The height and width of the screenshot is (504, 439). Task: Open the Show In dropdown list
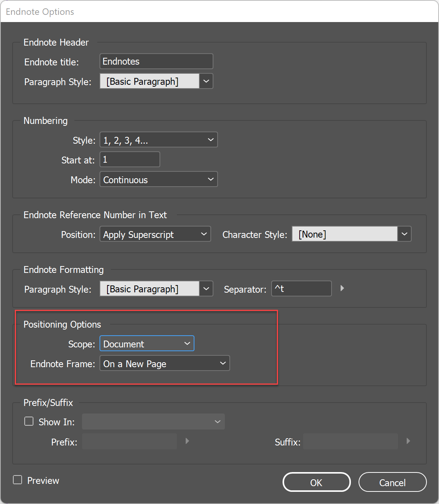point(217,421)
